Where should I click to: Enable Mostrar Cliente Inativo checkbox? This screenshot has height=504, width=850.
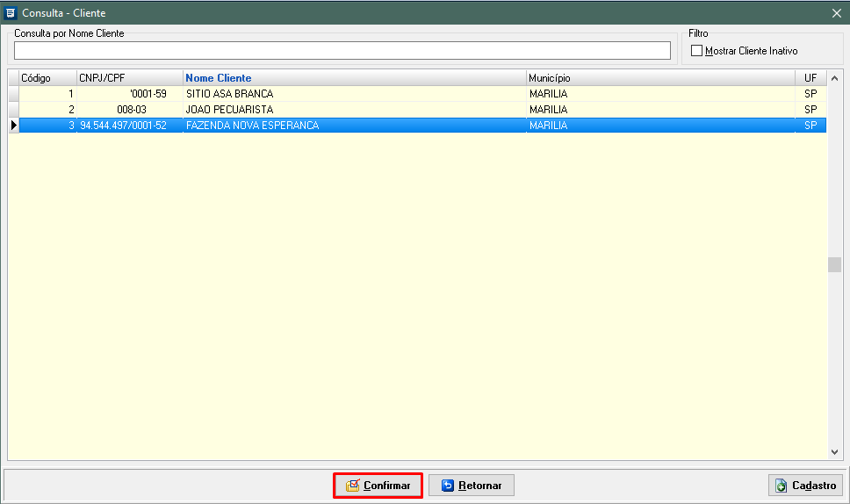(697, 51)
